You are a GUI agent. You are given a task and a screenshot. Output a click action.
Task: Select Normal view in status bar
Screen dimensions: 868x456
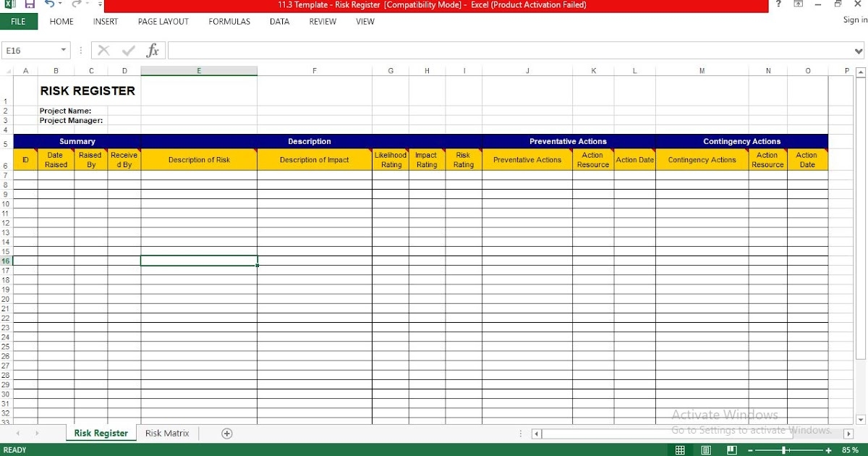point(680,450)
